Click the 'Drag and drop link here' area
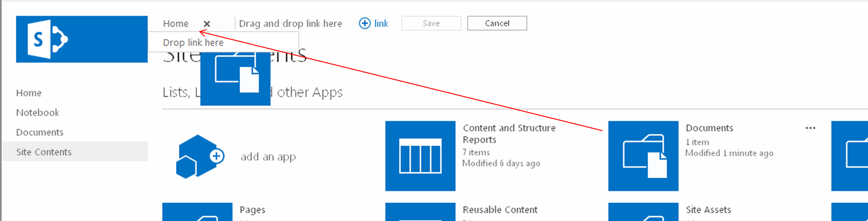This screenshot has width=868, height=221. coord(290,23)
